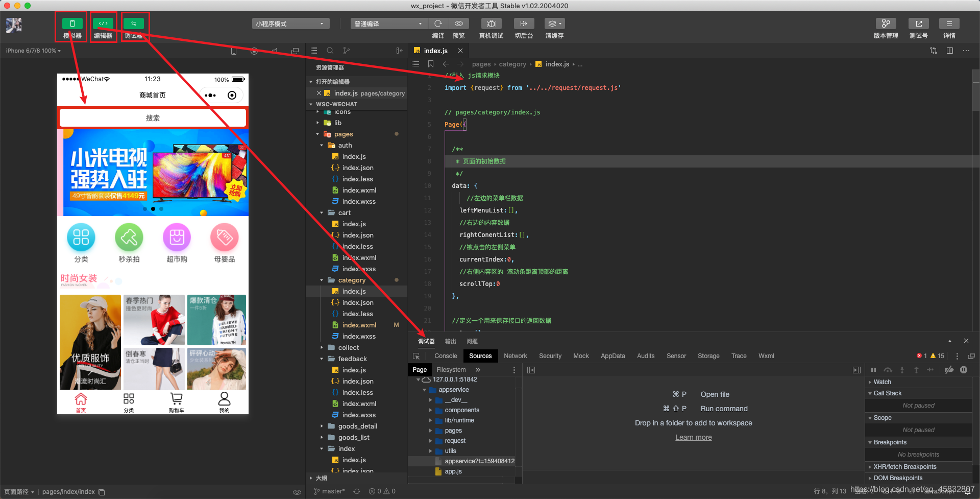Click the switch to background icon
980x499 pixels.
pyautogui.click(x=524, y=23)
